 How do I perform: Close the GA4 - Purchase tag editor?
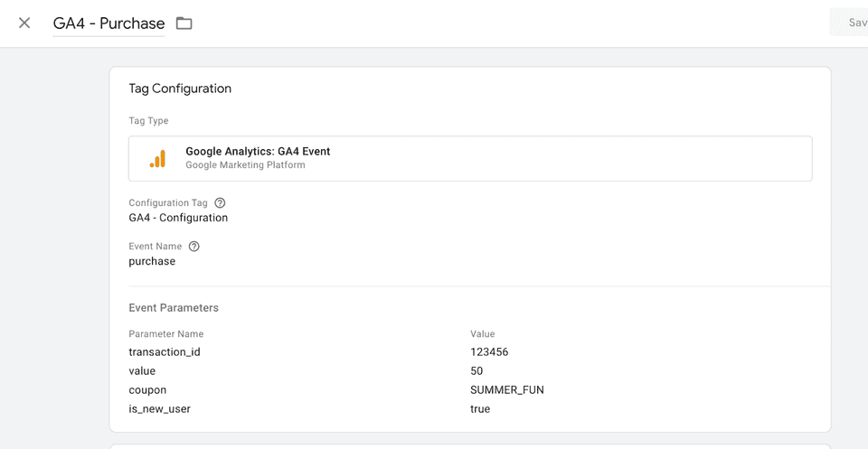[x=24, y=23]
